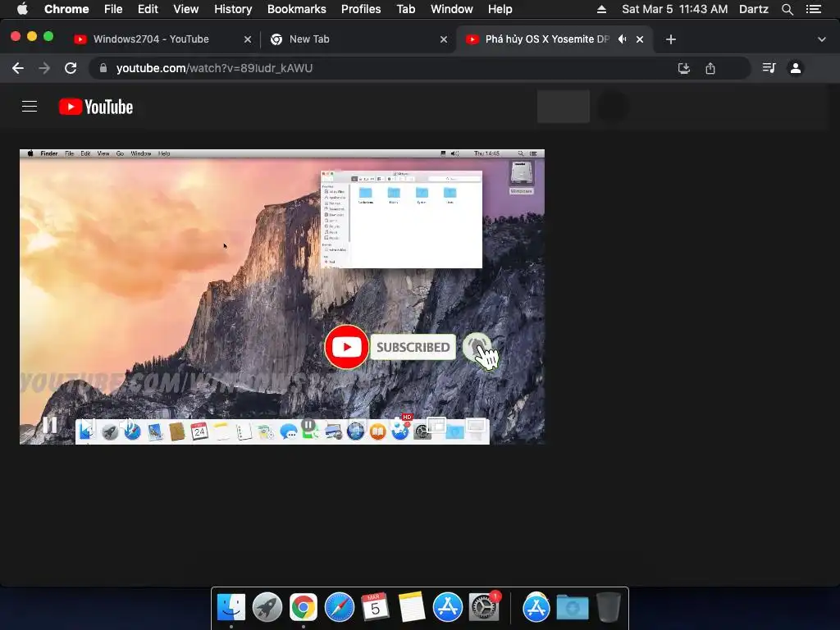Click the install/download icon in address bar
Image resolution: width=840 pixels, height=630 pixels.
click(x=683, y=68)
